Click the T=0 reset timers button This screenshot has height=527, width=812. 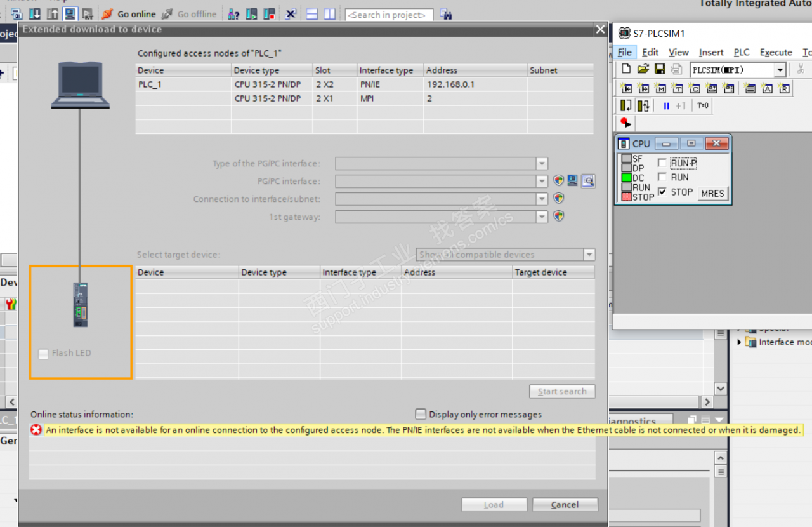[x=703, y=106]
